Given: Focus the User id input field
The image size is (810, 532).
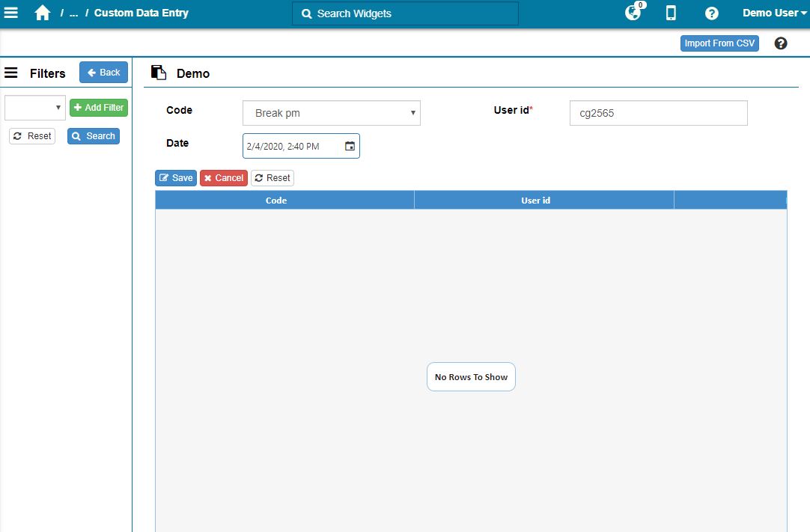Looking at the screenshot, I should [x=658, y=113].
